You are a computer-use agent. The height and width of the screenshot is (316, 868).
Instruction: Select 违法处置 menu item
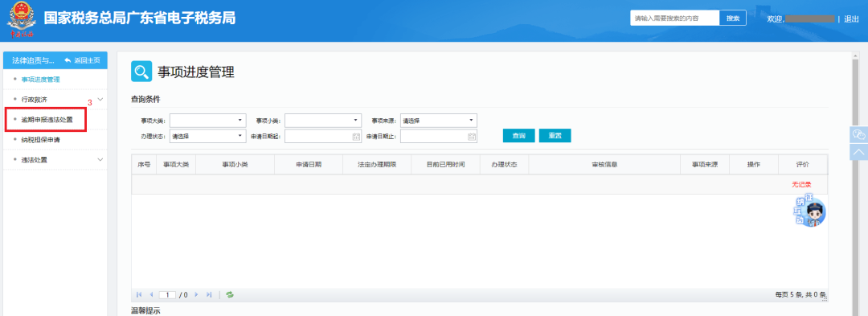click(34, 159)
